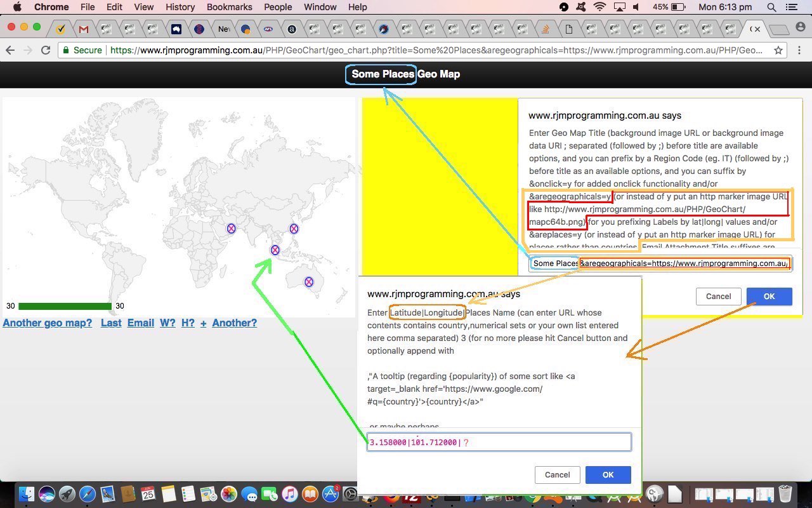The width and height of the screenshot is (812, 508).
Task: Click the browser forward arrow
Action: (x=28, y=50)
